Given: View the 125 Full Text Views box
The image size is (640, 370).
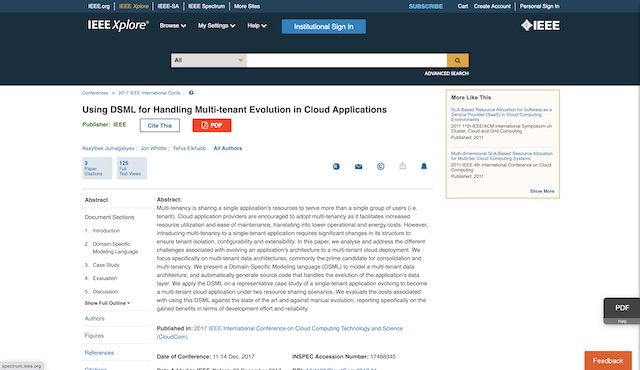Looking at the screenshot, I should click(132, 168).
